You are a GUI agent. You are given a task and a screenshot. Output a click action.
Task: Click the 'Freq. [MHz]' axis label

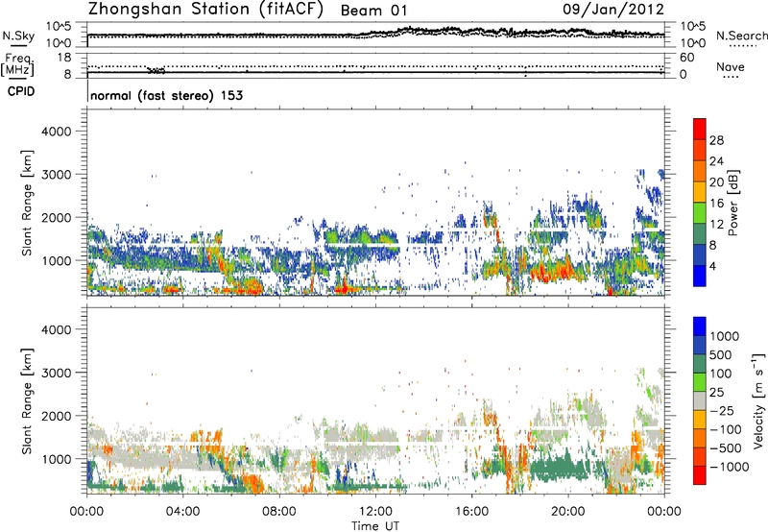(x=17, y=64)
